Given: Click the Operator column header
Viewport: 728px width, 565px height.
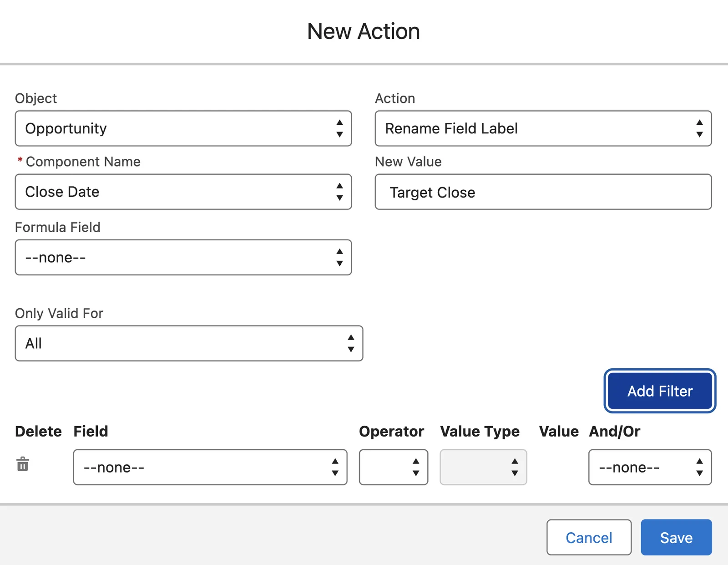Looking at the screenshot, I should pyautogui.click(x=392, y=431).
